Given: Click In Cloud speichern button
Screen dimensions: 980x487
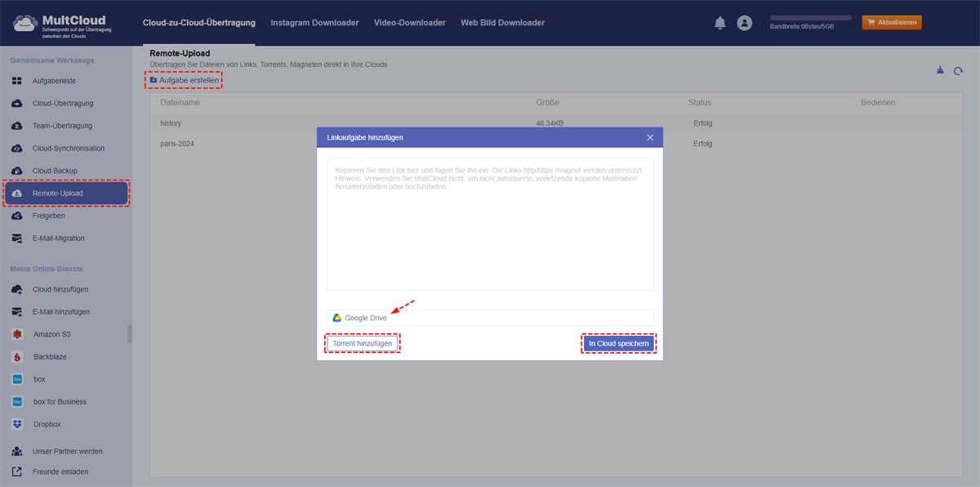Looking at the screenshot, I should click(x=619, y=344).
